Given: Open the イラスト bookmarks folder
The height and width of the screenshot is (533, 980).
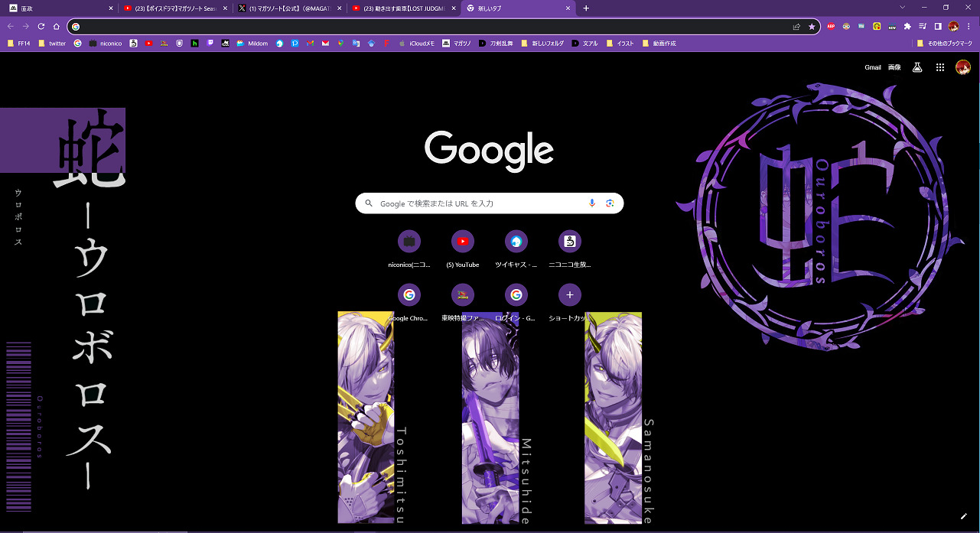Looking at the screenshot, I should click(x=620, y=44).
